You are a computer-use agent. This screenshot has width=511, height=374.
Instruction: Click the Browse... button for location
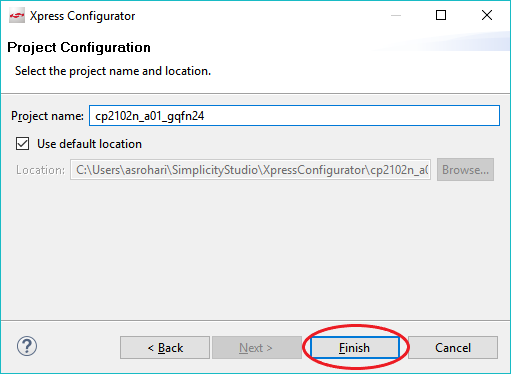coord(465,170)
